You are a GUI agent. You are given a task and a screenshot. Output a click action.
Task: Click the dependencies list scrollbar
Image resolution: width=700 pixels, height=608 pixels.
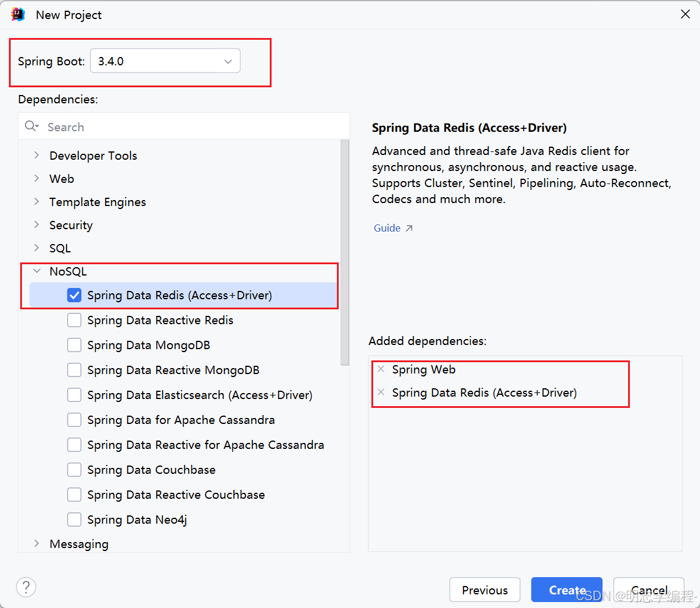click(x=345, y=252)
